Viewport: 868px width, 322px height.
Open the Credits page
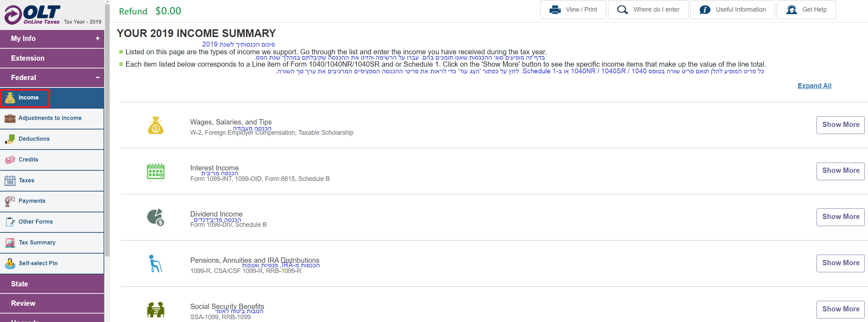tap(52, 160)
